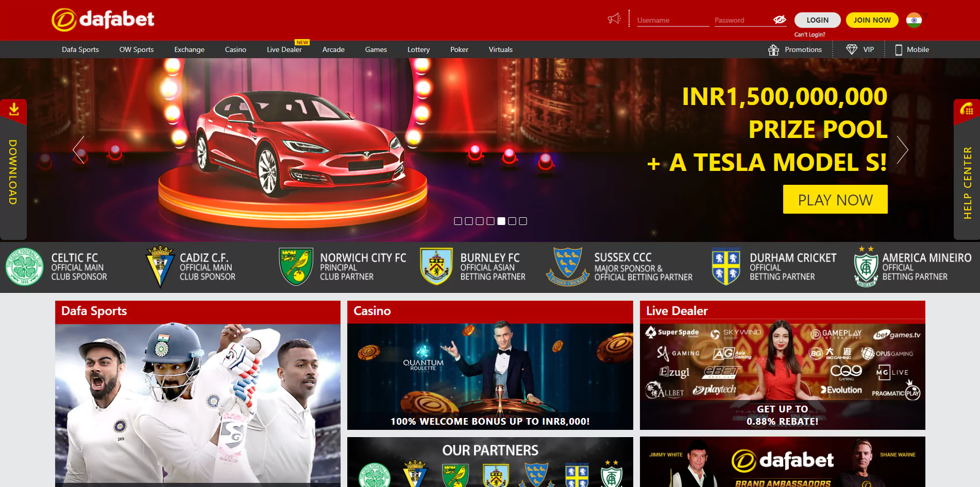Viewport: 980px width, 487px height.
Task: Open the VIP link text
Action: 869,49
